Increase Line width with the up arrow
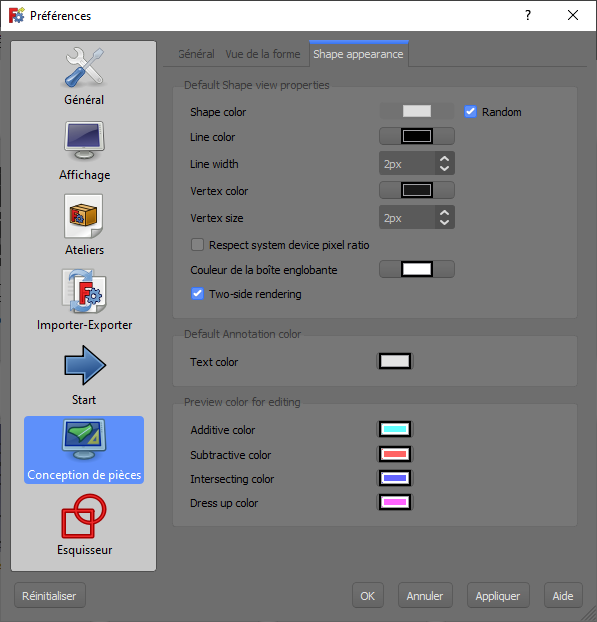 [x=444, y=158]
